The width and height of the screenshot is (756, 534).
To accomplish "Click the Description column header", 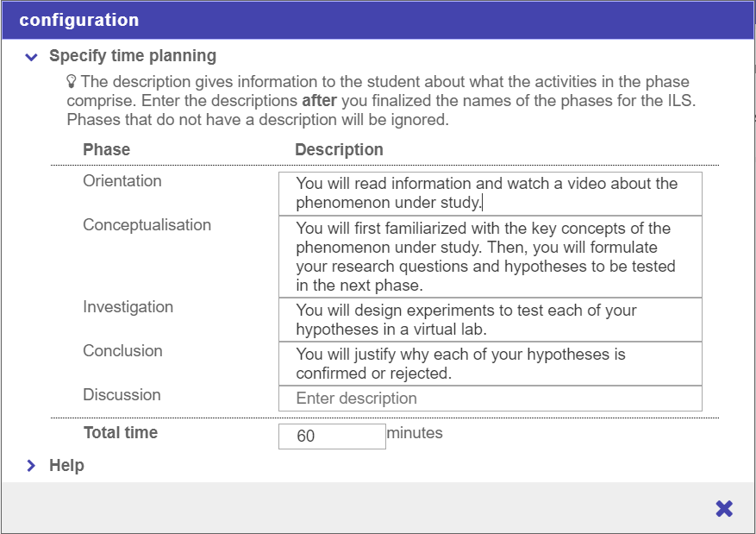I will [339, 149].
